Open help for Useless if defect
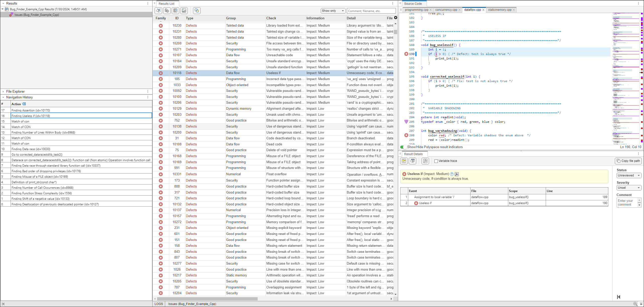This screenshot has width=644, height=307. pos(452,174)
